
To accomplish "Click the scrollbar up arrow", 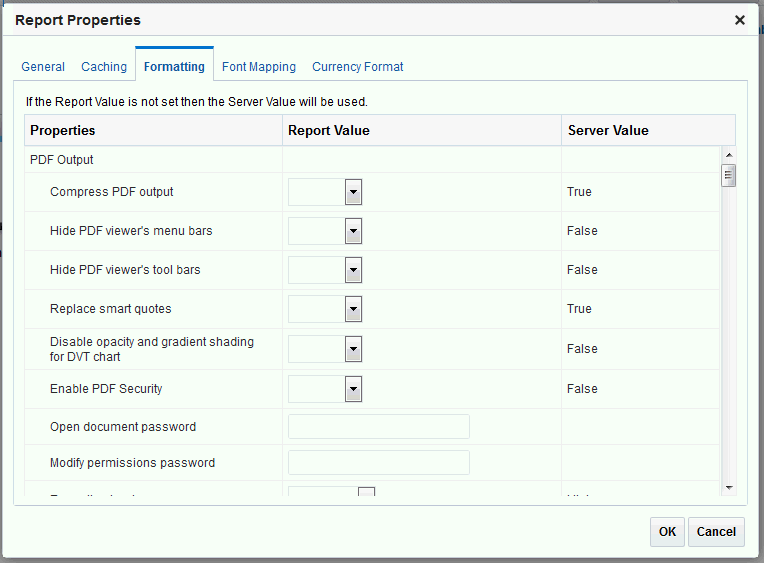I will 729,155.
